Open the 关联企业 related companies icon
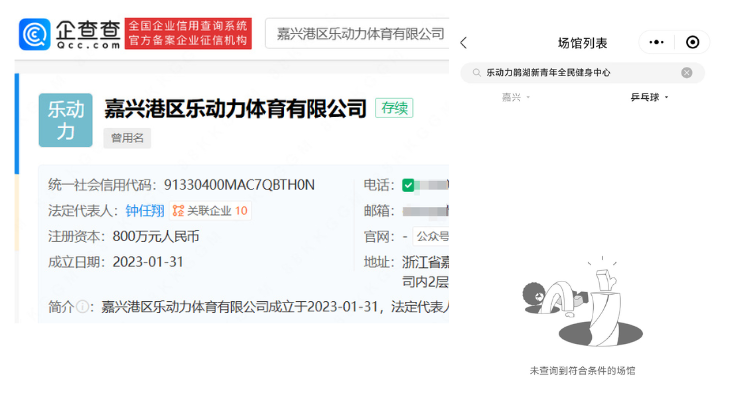 click(178, 211)
